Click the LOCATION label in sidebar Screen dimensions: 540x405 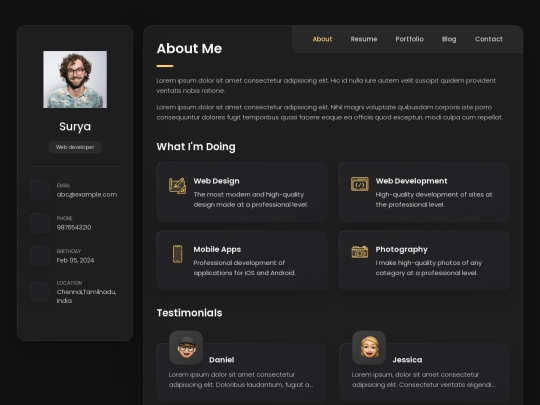click(x=69, y=283)
